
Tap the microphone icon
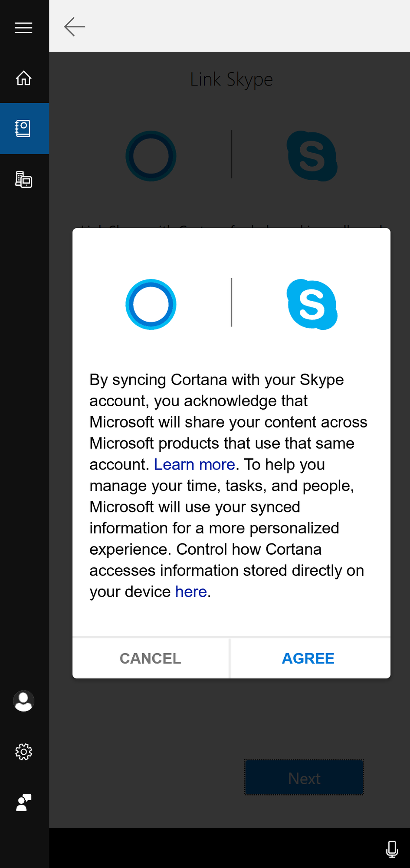(392, 849)
